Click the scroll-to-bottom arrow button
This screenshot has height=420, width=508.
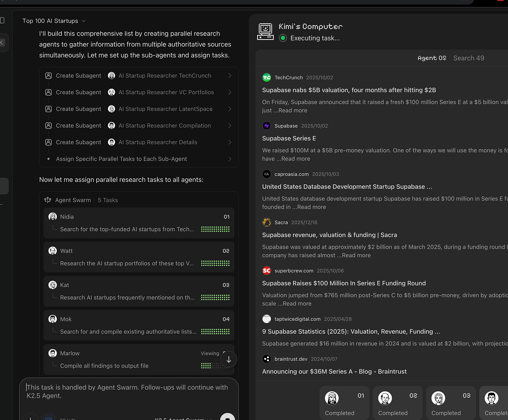[229, 359]
